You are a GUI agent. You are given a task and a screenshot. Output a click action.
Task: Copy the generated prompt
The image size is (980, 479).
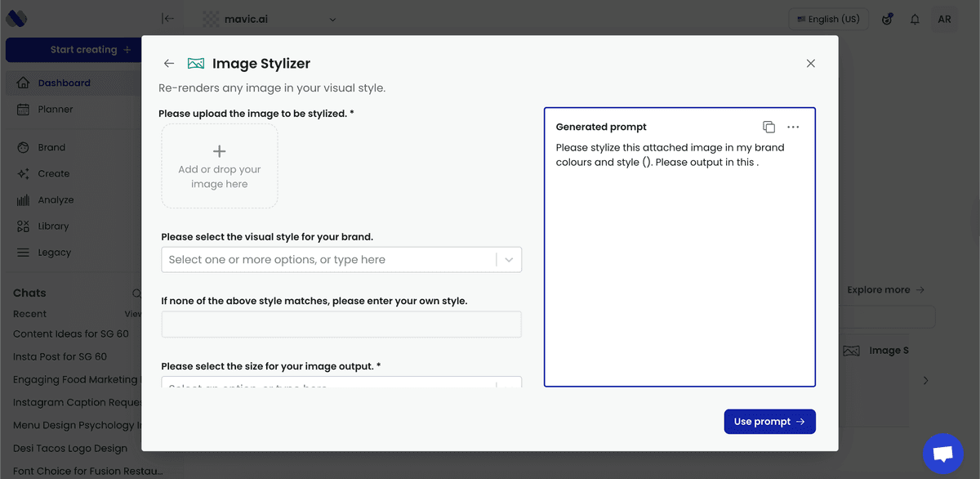(x=768, y=127)
